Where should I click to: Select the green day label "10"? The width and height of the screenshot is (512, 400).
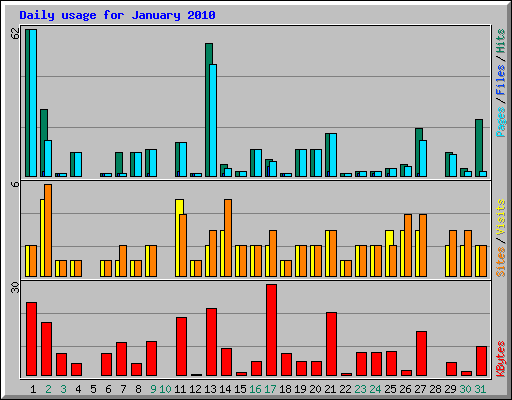[x=165, y=389]
